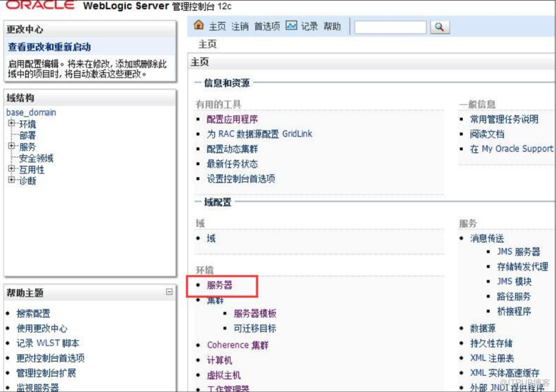Image resolution: width=556 pixels, height=392 pixels.
Task: Open 数据源 link
Action: (483, 328)
